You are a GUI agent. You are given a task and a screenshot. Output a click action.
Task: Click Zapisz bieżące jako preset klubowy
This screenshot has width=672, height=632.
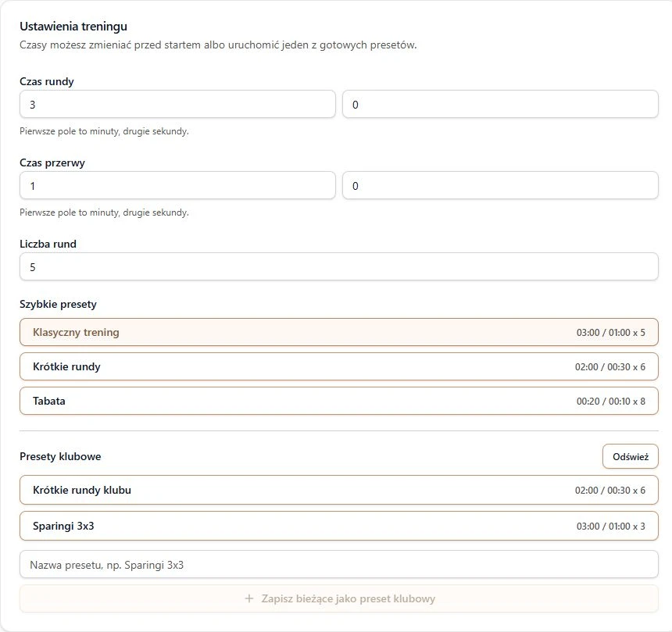pos(339,598)
